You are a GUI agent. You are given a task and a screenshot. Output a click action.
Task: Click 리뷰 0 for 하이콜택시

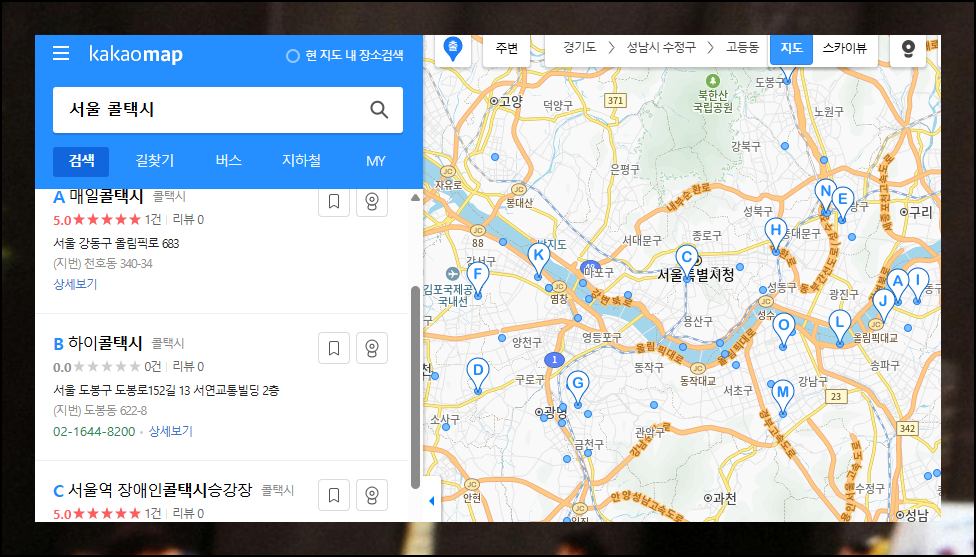(188, 367)
